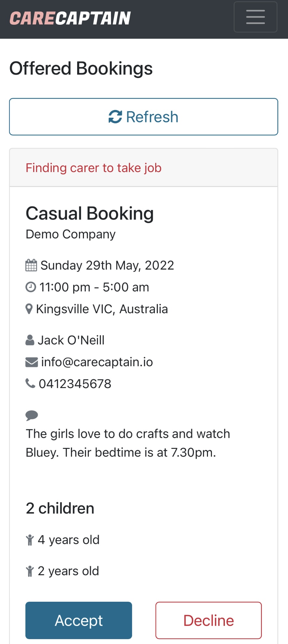Click the child icon for 2 years old
Viewport: 288px width, 644px height.
(x=30, y=571)
